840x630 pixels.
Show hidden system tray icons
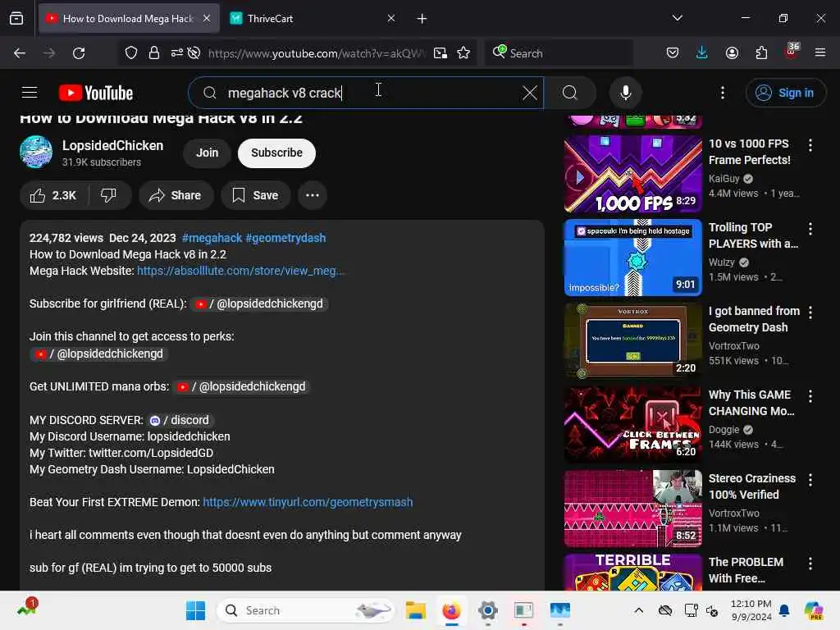638,610
